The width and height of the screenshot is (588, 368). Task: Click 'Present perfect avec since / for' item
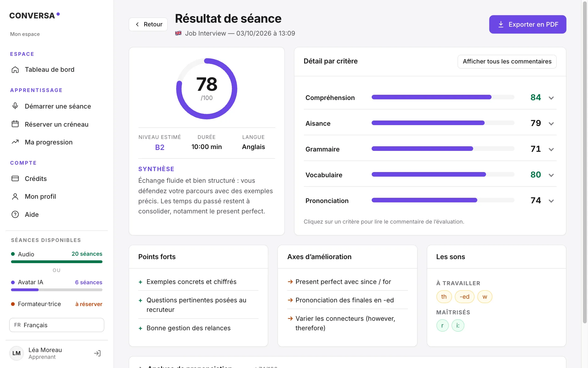(x=343, y=282)
